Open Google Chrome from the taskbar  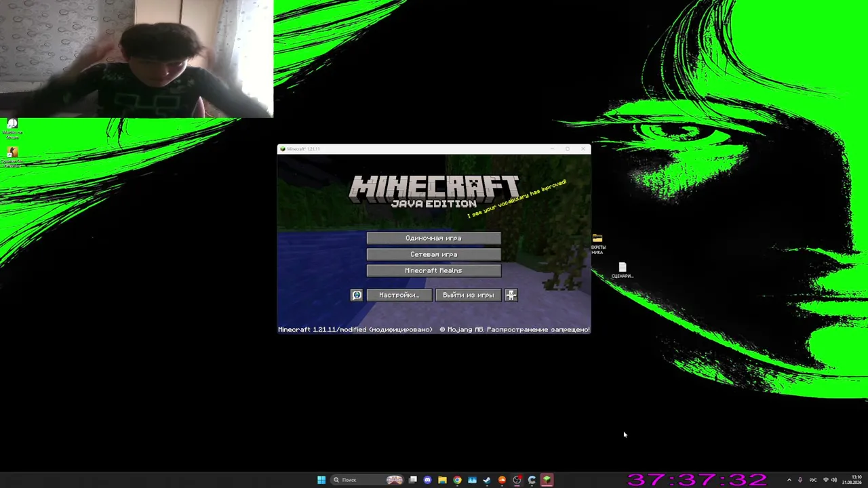coord(457,480)
